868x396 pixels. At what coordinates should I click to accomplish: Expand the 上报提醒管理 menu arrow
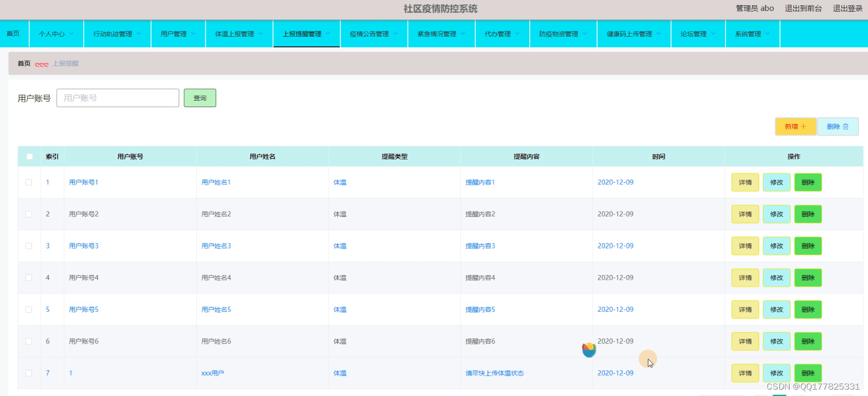pyautogui.click(x=328, y=34)
